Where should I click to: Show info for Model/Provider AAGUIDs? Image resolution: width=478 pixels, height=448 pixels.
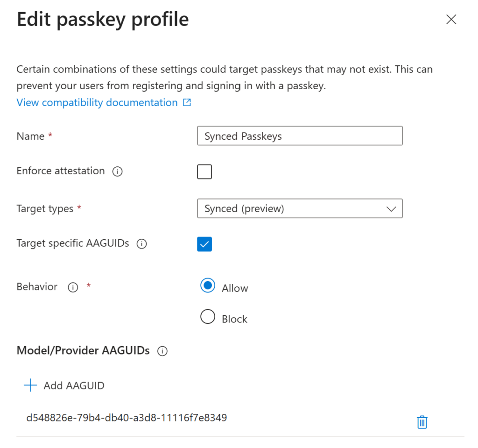pos(162,351)
